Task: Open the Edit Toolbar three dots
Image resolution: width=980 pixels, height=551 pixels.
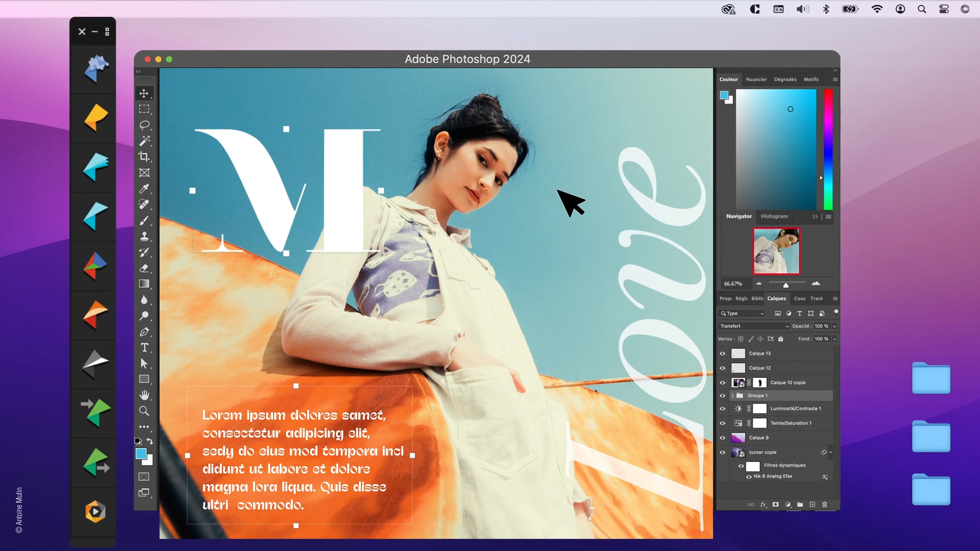Action: 144,427
